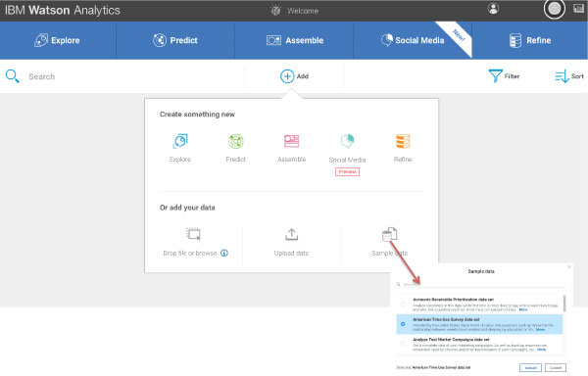This screenshot has height=376, width=588.
Task: Click Drop file or browse icon
Action: tap(193, 234)
